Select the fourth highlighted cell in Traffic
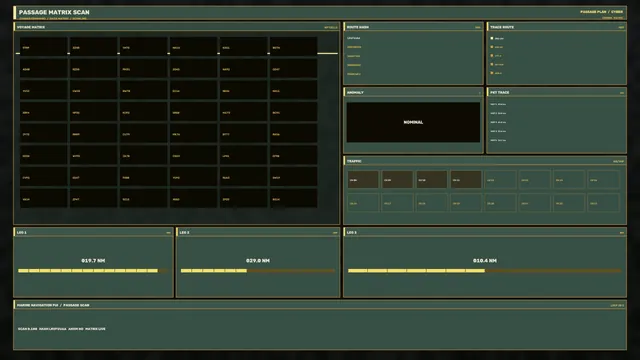This screenshot has height=360, width=640. [x=466, y=180]
